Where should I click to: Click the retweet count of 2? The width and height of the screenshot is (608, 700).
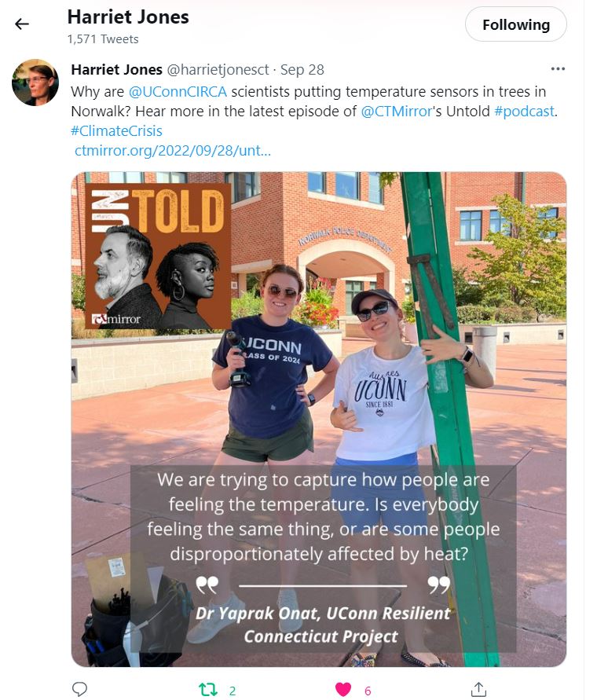pos(233,691)
